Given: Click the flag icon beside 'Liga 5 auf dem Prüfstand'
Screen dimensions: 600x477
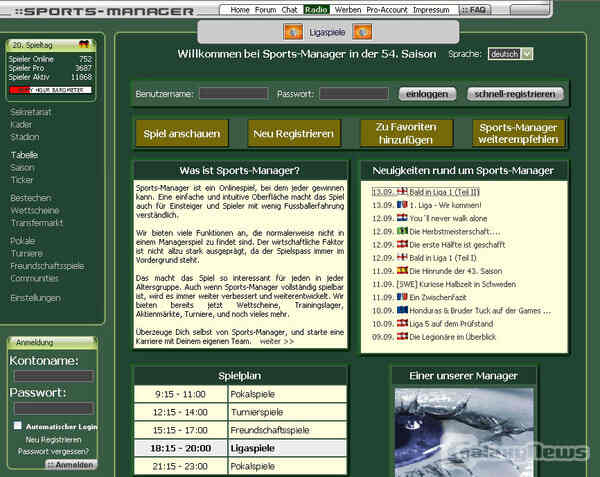Looking at the screenshot, I should 402,323.
